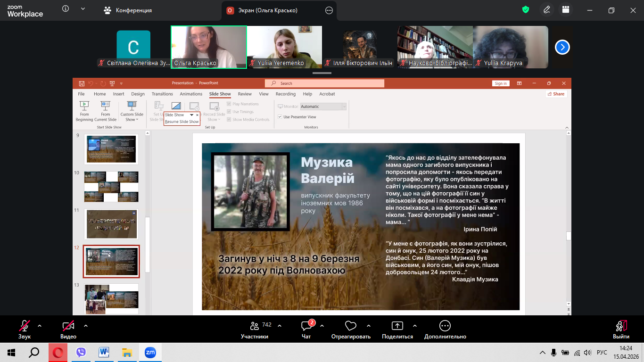Click Отреагировать heart reactions icon
Screen dimensions: 644x362
(350, 326)
